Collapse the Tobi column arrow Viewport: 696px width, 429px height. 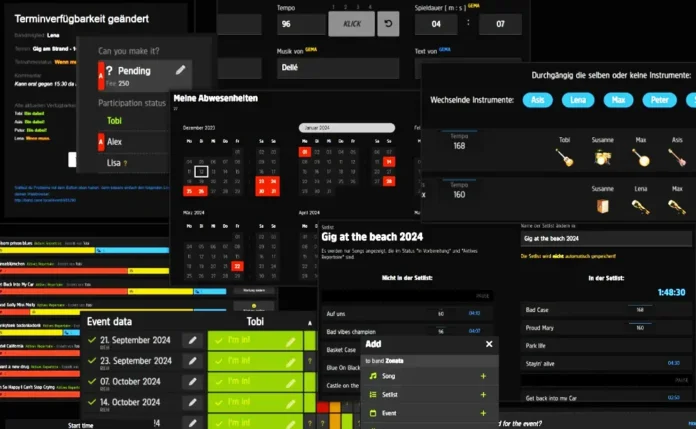tap(310, 323)
